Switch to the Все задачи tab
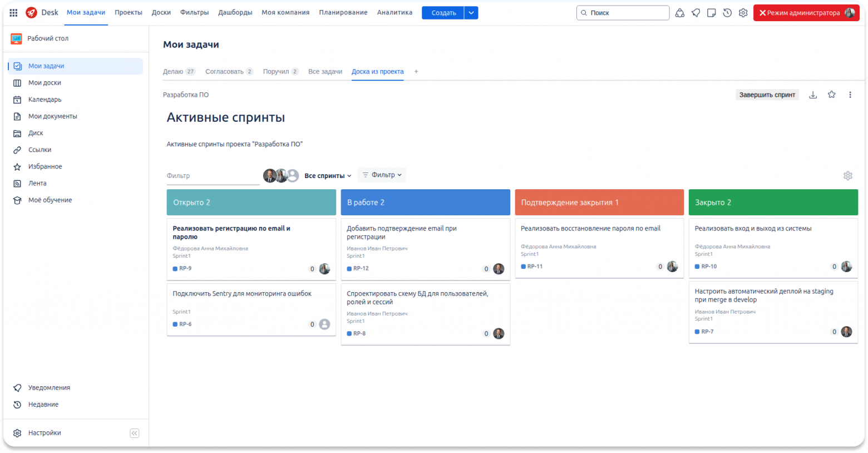The width and height of the screenshot is (868, 453). point(325,72)
